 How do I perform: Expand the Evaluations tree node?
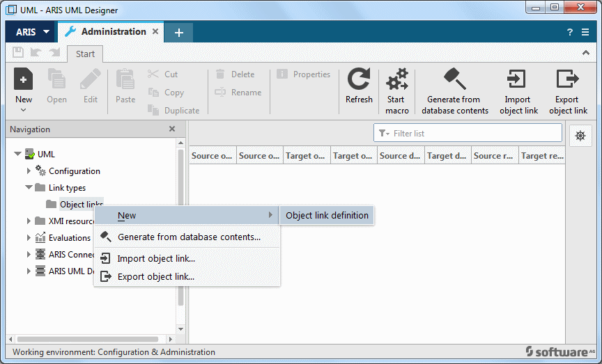pyautogui.click(x=29, y=238)
